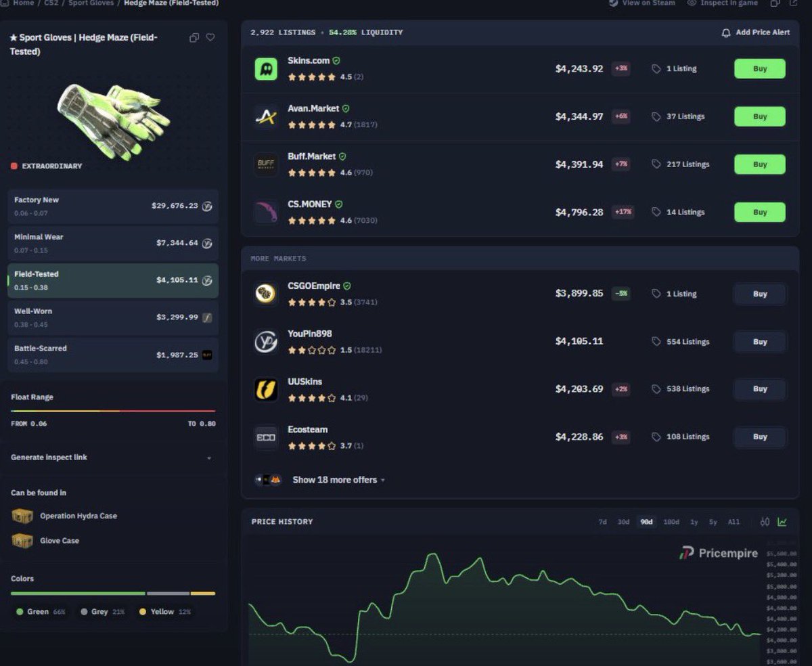Click the $3,899.85 CSGOEmpire price
This screenshot has width=812, height=666.
(579, 294)
